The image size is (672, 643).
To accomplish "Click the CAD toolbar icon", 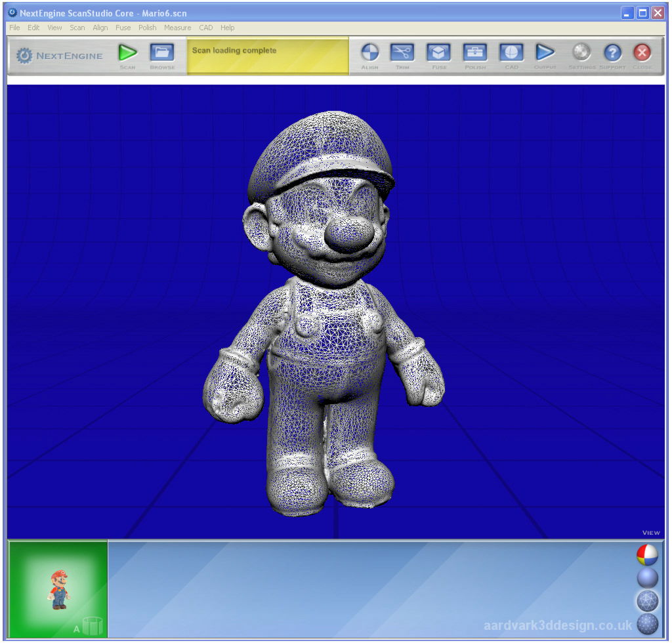I will click(511, 52).
